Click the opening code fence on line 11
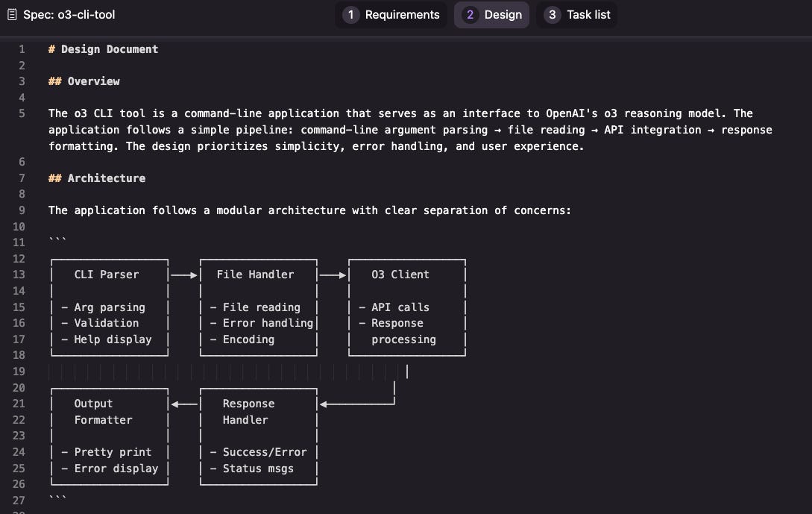Viewport: 812px width, 514px height. pyautogui.click(x=57, y=239)
